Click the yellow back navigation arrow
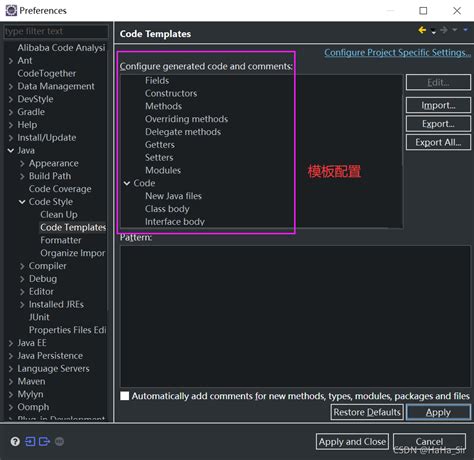 pos(422,30)
